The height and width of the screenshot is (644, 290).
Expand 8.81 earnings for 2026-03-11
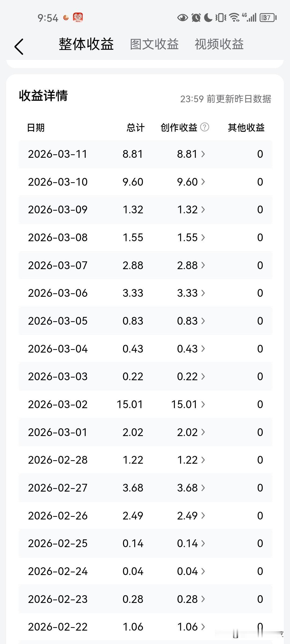(191, 154)
